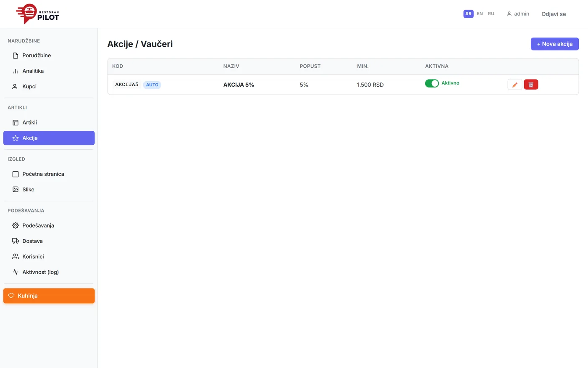Click the Restoran Pilot logo
Screen dimensions: 588x368
[37, 14]
